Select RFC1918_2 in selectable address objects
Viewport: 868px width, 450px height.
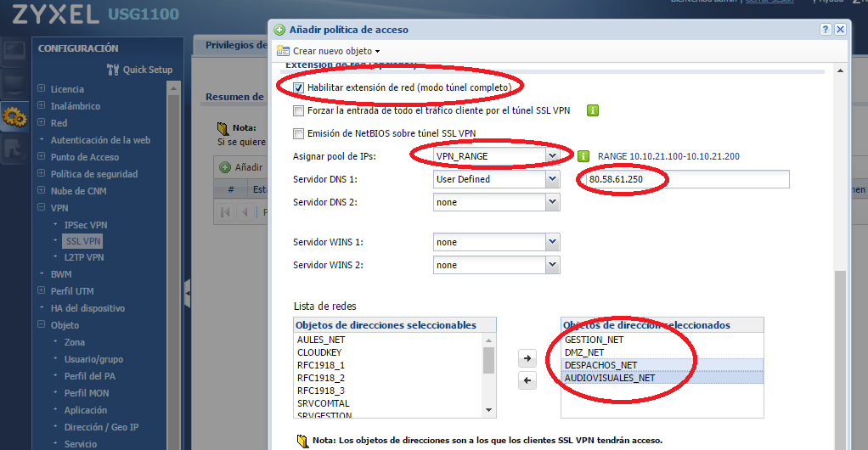click(x=320, y=378)
